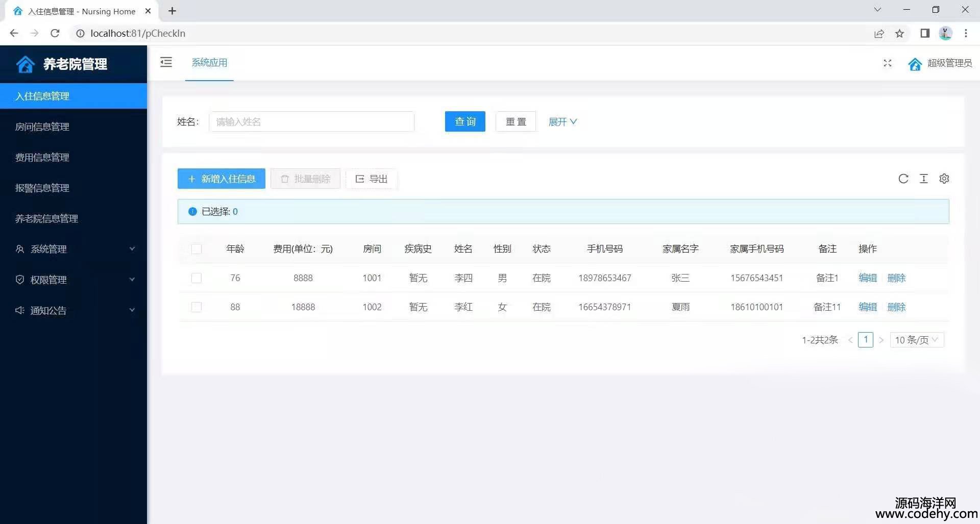Image resolution: width=980 pixels, height=524 pixels.
Task: Click the 重置 reset button
Action: coord(516,121)
